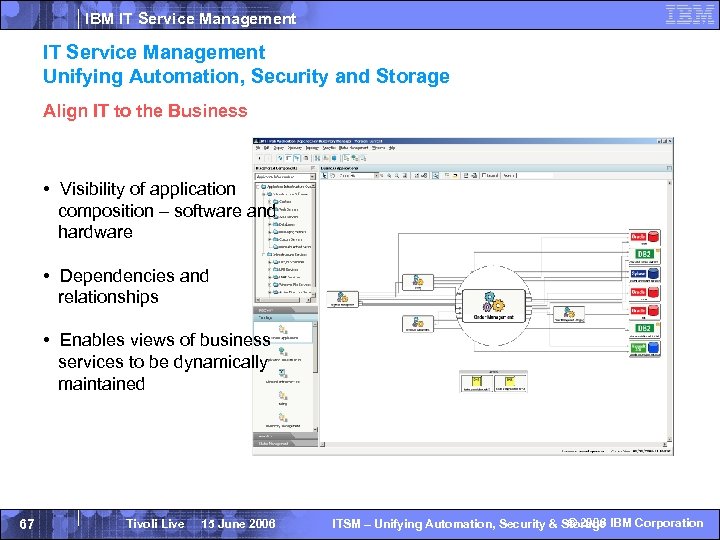
Task: Open the left panel view combo box
Action: [x=285, y=177]
